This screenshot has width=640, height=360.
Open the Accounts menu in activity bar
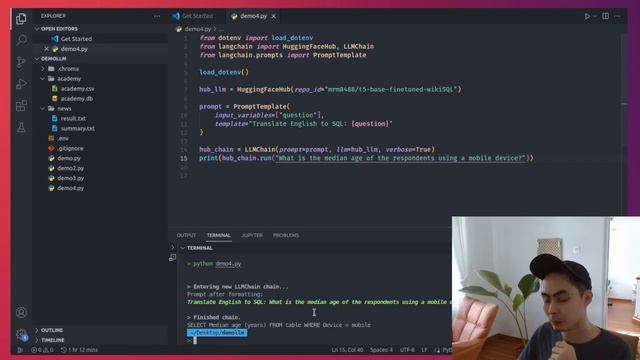pos(21,313)
